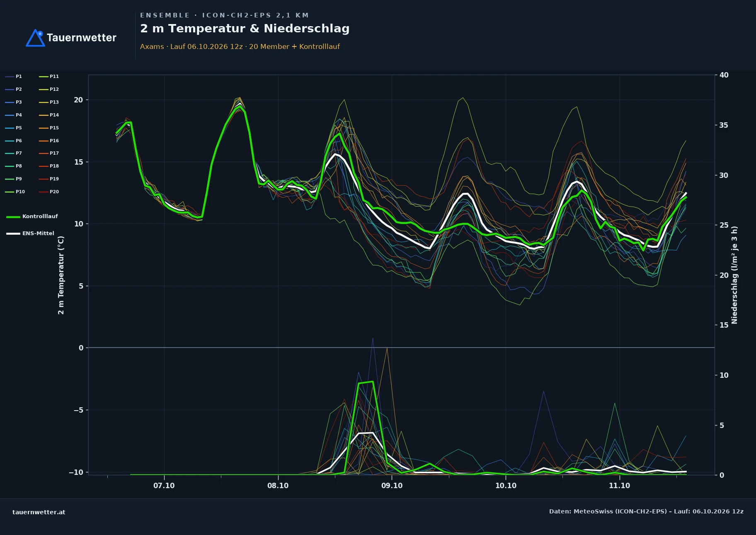
Task: Click the 10.10 date axis label
Action: (x=506, y=486)
